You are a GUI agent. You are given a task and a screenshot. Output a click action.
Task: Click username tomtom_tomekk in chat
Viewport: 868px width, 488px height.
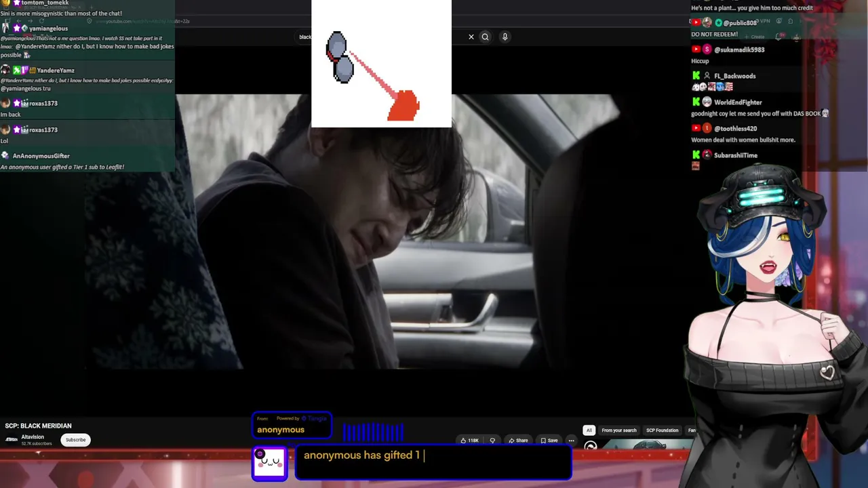[45, 3]
